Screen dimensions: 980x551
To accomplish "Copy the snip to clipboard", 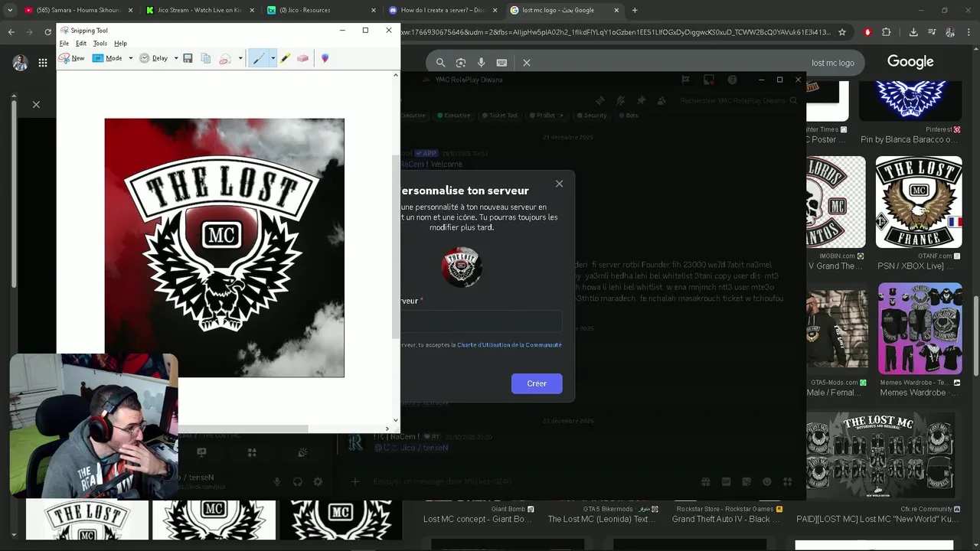I will pos(206,58).
